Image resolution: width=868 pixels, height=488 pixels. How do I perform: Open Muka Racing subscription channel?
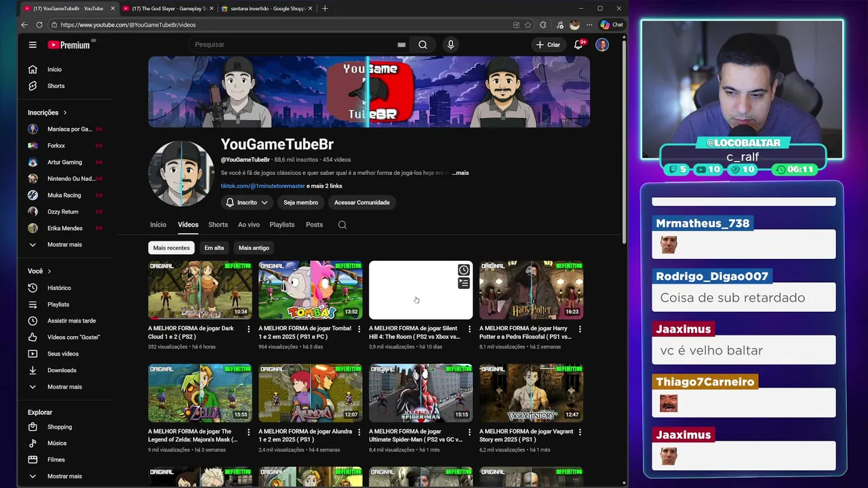[x=64, y=195]
